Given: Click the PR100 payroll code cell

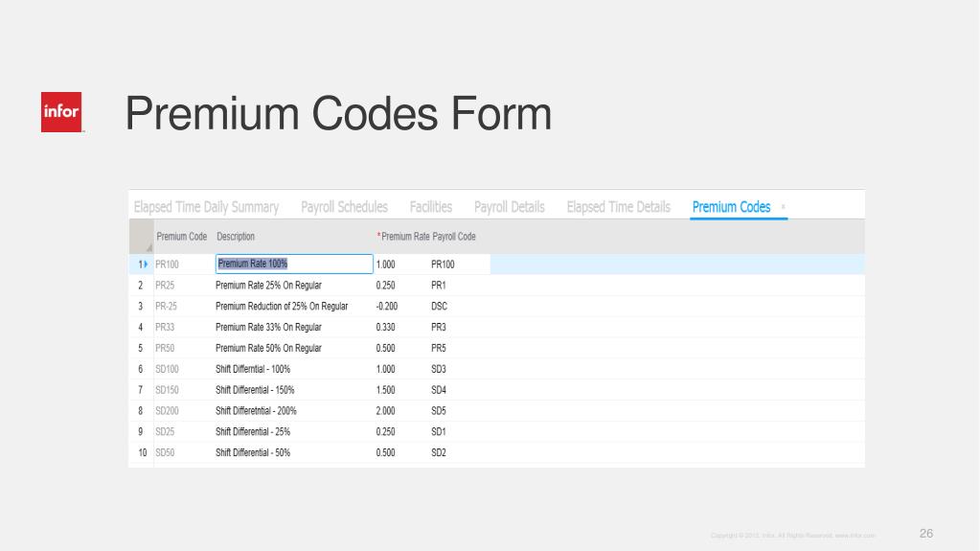Looking at the screenshot, I should [443, 264].
